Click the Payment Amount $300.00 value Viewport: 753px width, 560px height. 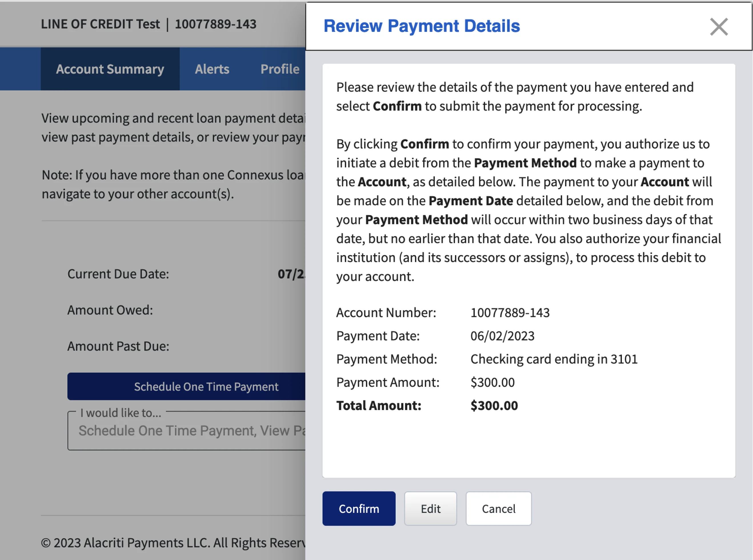click(492, 382)
